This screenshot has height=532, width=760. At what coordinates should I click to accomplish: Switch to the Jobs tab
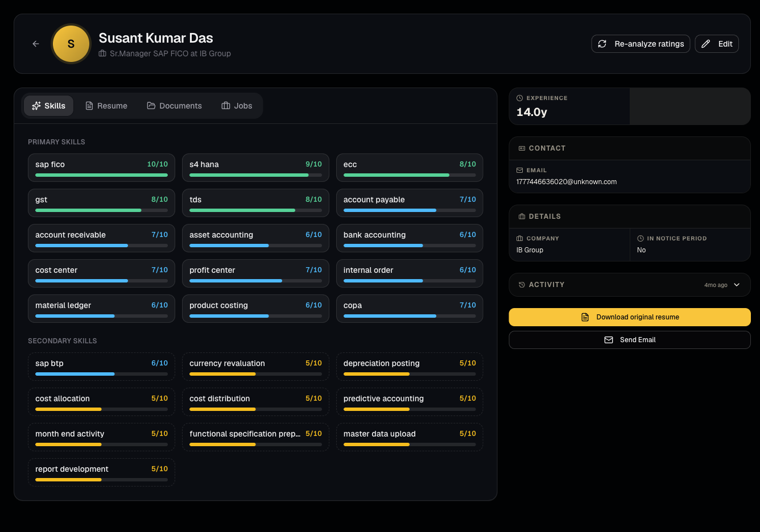coord(237,106)
